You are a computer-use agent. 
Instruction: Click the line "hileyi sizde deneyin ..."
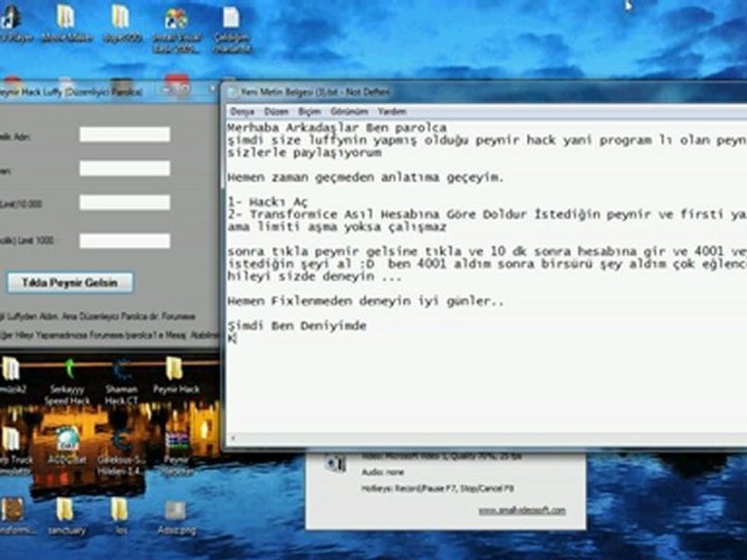pos(314,276)
